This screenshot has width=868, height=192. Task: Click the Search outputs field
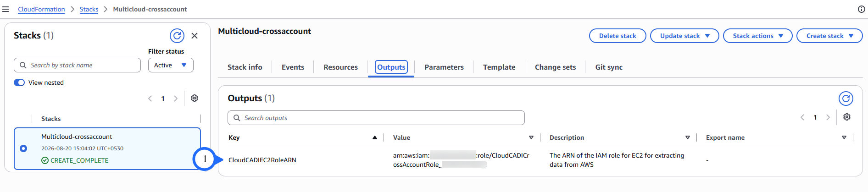[x=376, y=118]
